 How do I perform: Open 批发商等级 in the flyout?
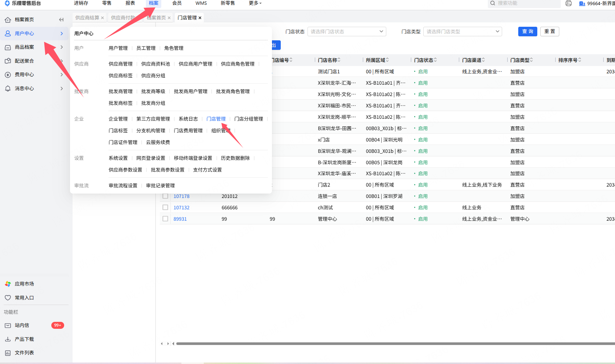click(x=153, y=92)
